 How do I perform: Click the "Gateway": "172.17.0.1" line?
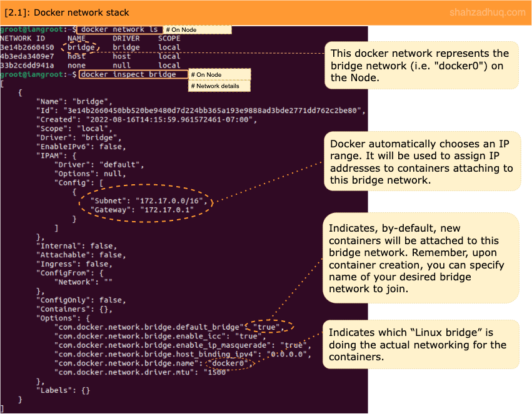tap(142, 210)
